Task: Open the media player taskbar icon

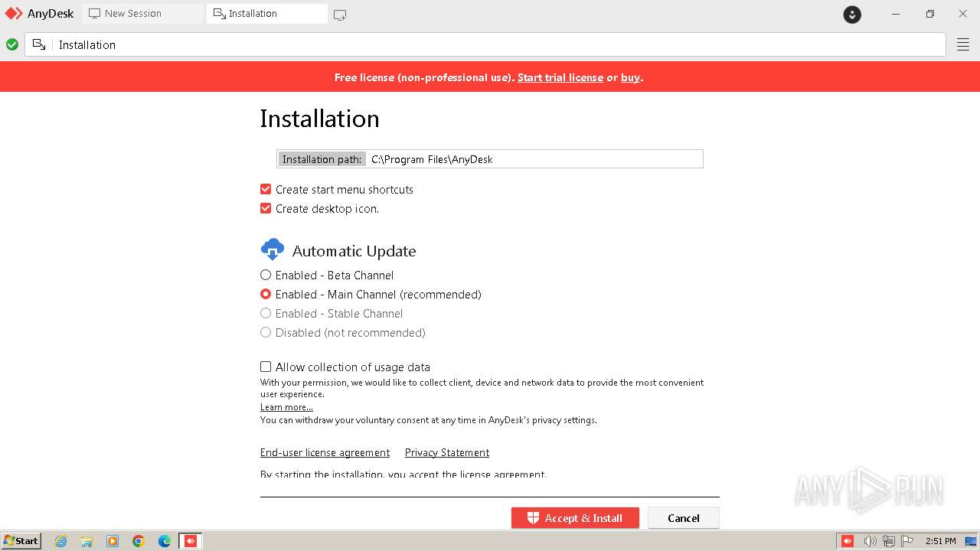Action: coord(113,541)
